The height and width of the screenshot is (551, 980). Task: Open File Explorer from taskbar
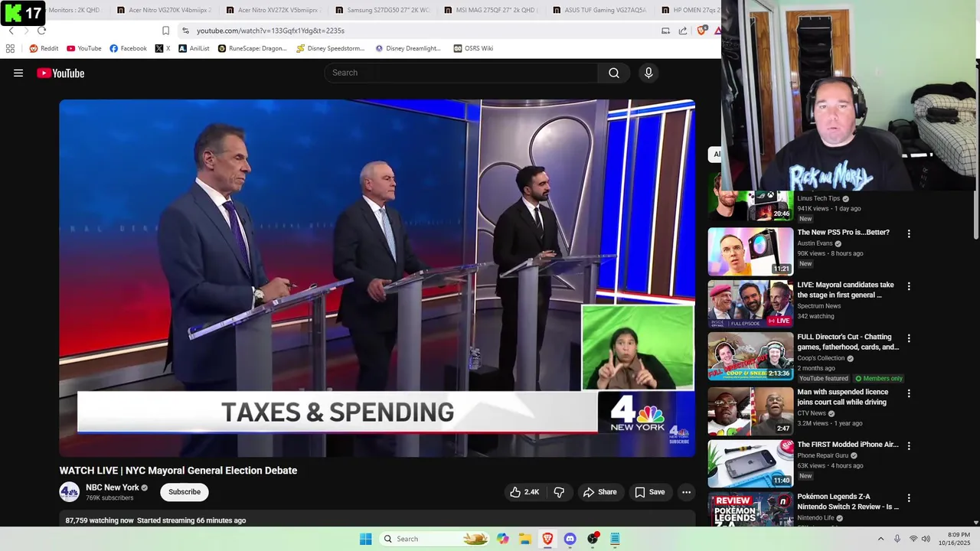click(x=525, y=539)
